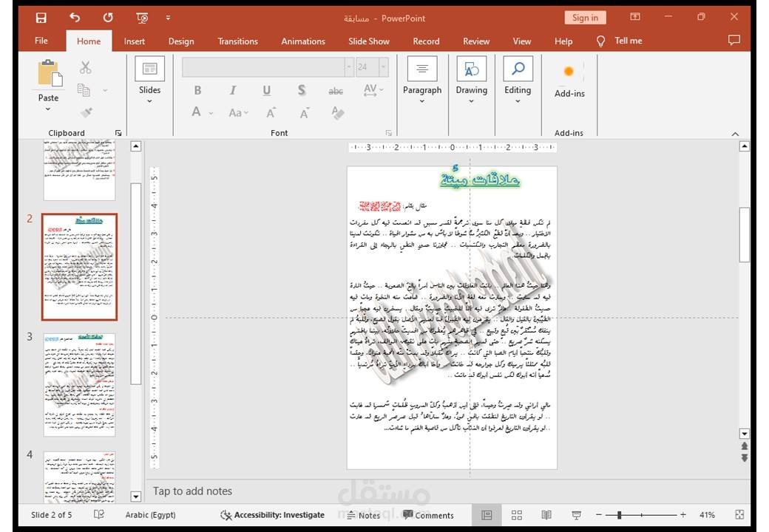Click the Cut scissors icon
769x532 pixels.
click(85, 67)
